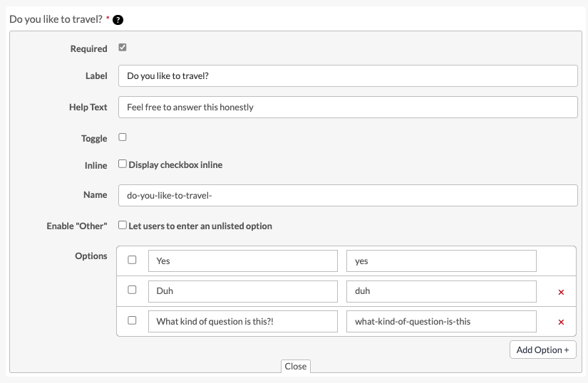
Task: Mark the "Yes" option as selected
Action: tap(132, 261)
